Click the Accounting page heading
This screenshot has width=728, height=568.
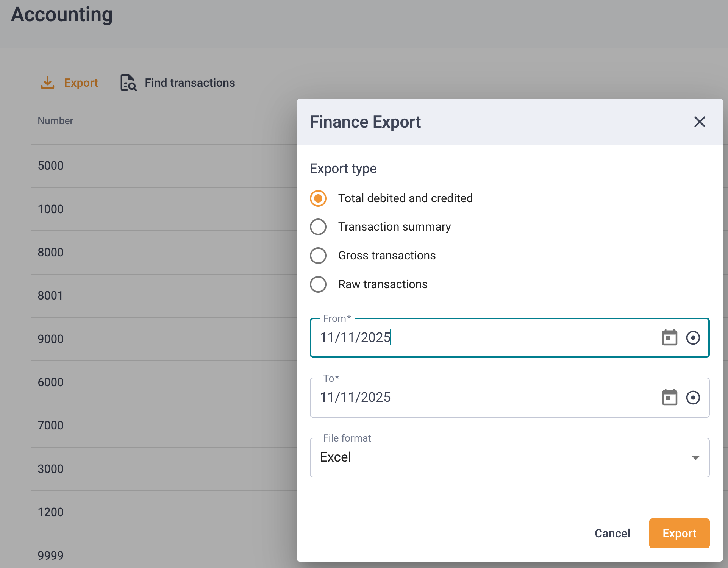[x=62, y=15]
